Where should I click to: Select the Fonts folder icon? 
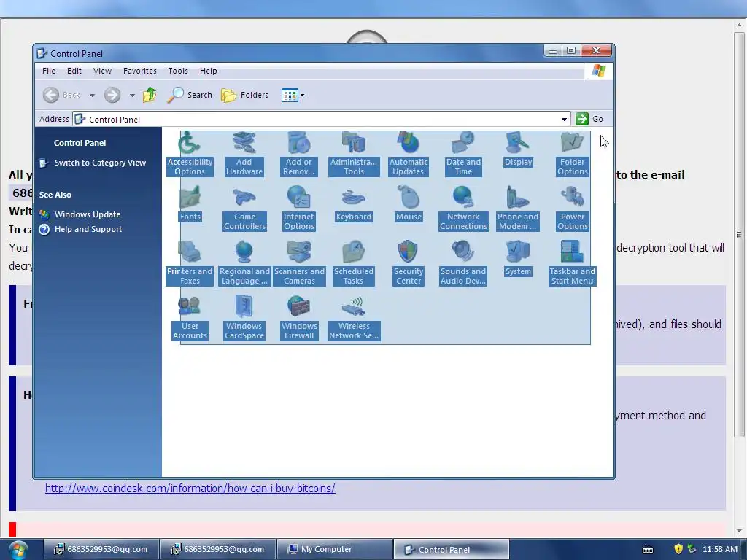point(190,203)
